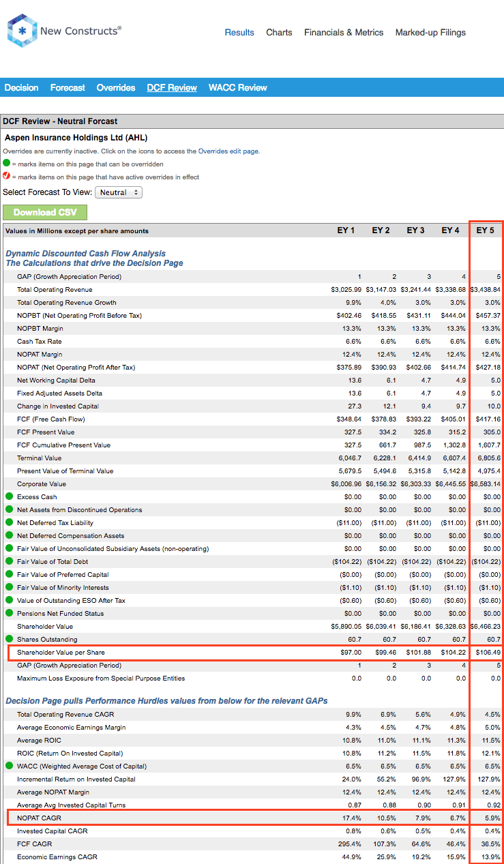Open the Overrides edit page link
The width and height of the screenshot is (504, 864).
click(228, 151)
